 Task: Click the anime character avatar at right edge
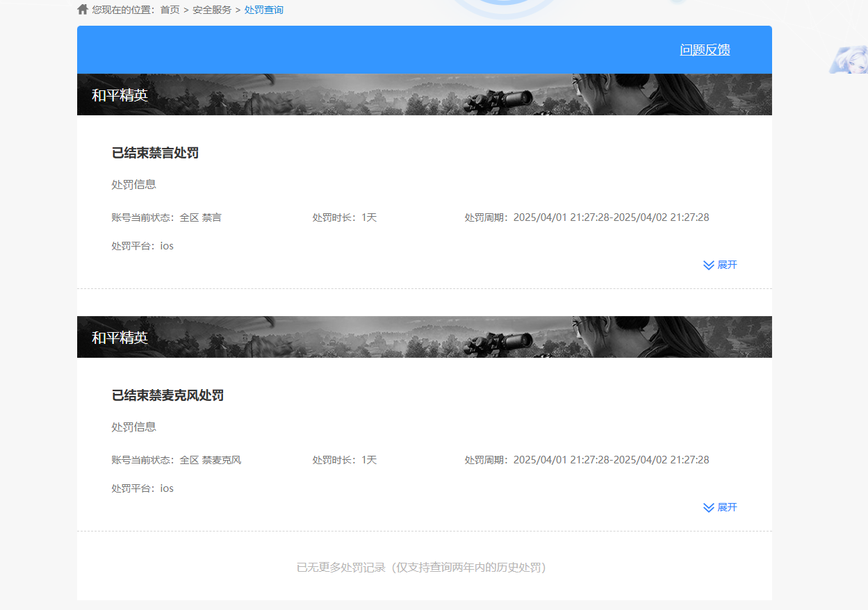[849, 60]
